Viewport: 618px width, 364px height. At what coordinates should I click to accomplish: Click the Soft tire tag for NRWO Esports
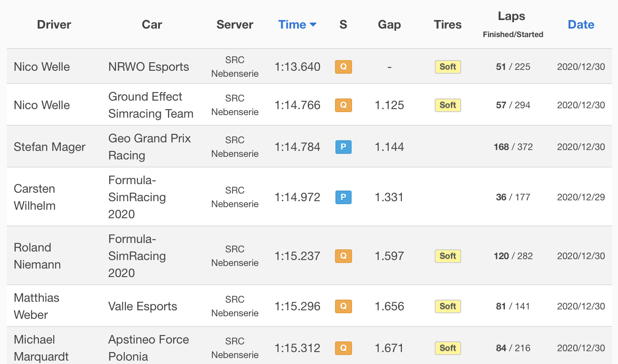coord(448,67)
